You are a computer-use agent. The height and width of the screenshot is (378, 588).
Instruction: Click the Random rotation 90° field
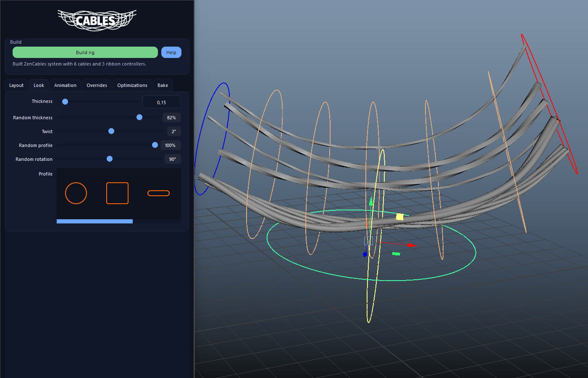(173, 159)
